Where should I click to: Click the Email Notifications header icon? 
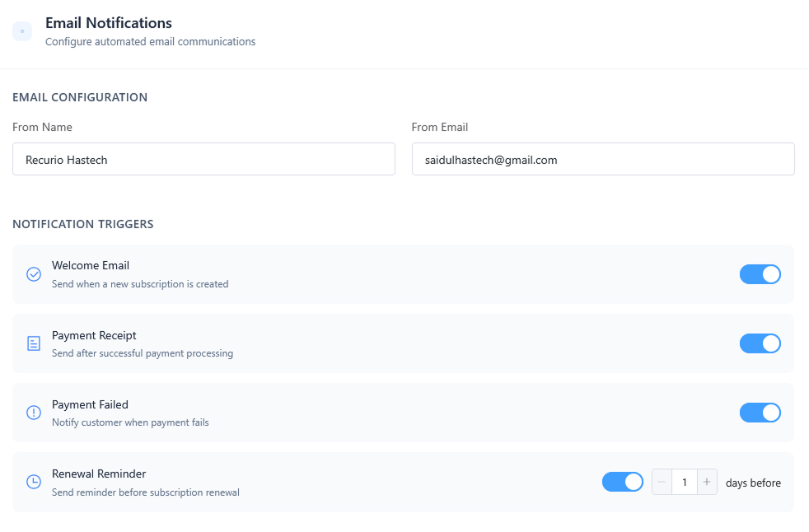pyautogui.click(x=22, y=30)
